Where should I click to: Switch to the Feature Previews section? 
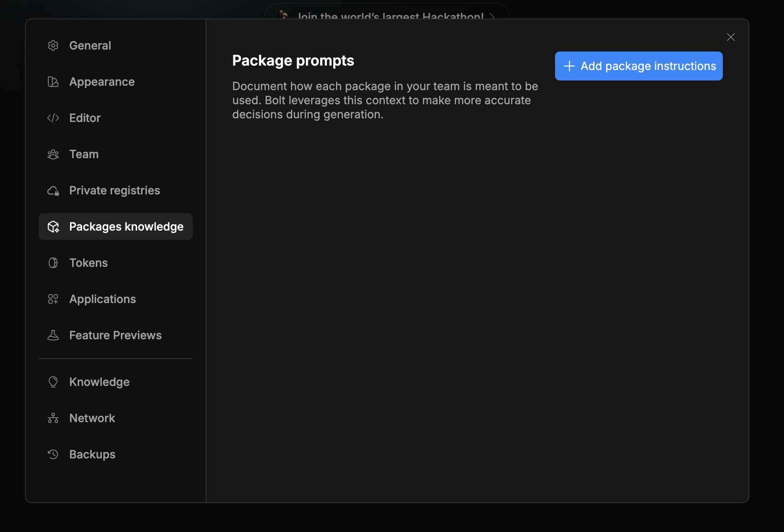[x=116, y=335]
